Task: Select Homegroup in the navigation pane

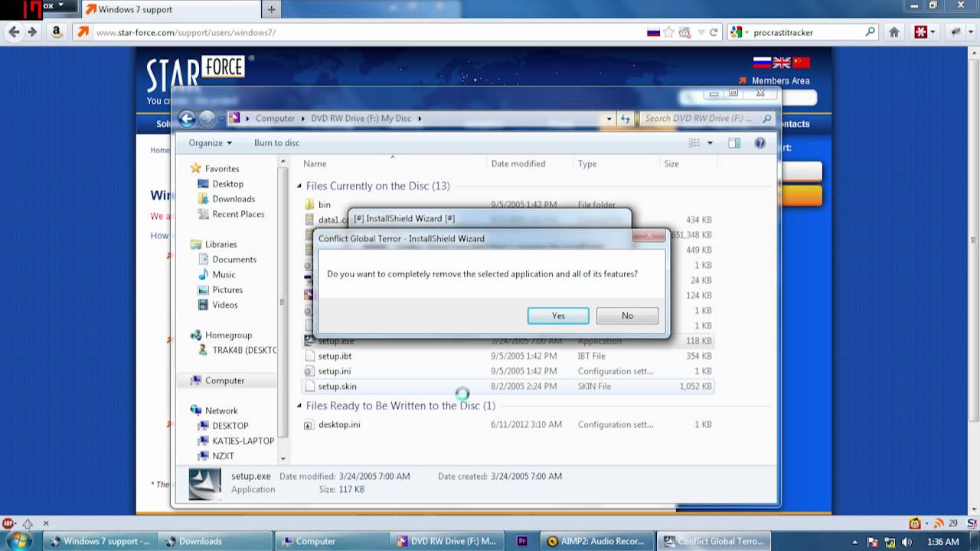Action: 228,335
